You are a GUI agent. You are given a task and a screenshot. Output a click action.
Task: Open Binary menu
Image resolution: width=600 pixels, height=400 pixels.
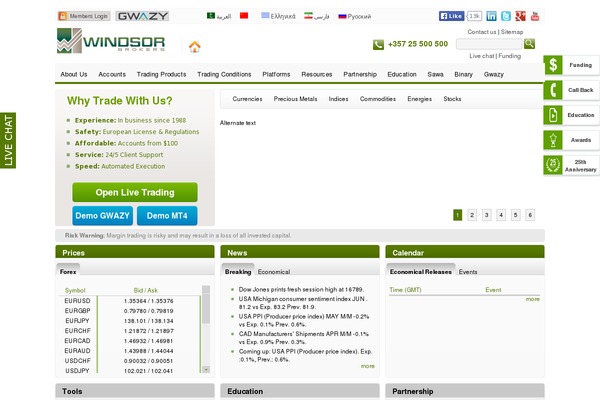point(463,74)
